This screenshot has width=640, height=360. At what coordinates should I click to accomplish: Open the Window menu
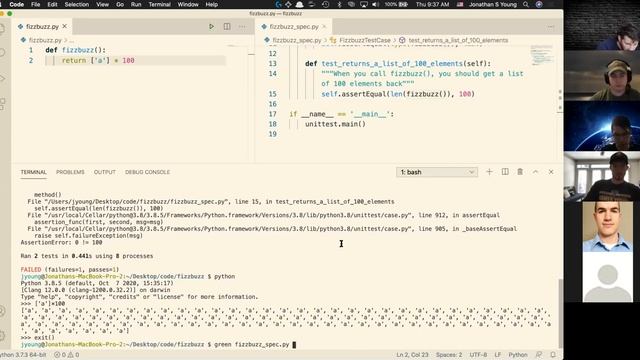tap(188, 4)
